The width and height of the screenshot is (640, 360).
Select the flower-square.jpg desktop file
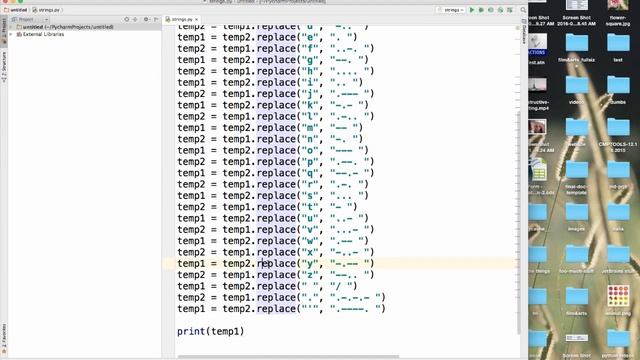pyautogui.click(x=618, y=12)
